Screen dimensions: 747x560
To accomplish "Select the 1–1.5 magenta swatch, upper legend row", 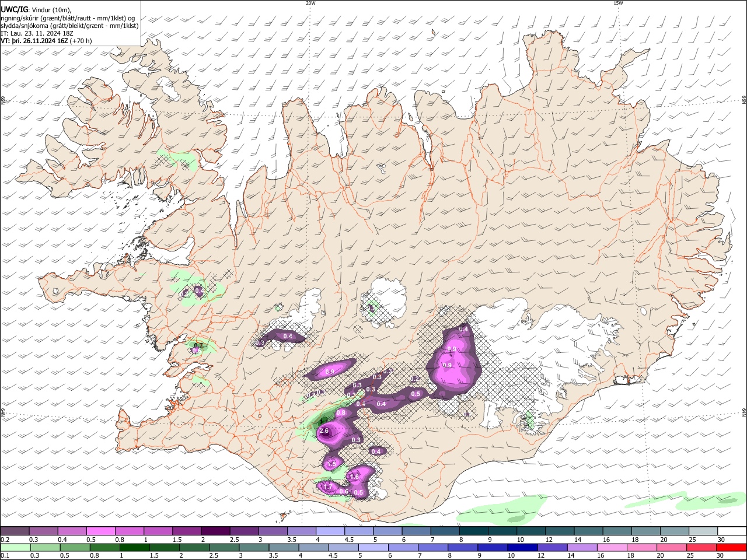I will click(158, 531).
